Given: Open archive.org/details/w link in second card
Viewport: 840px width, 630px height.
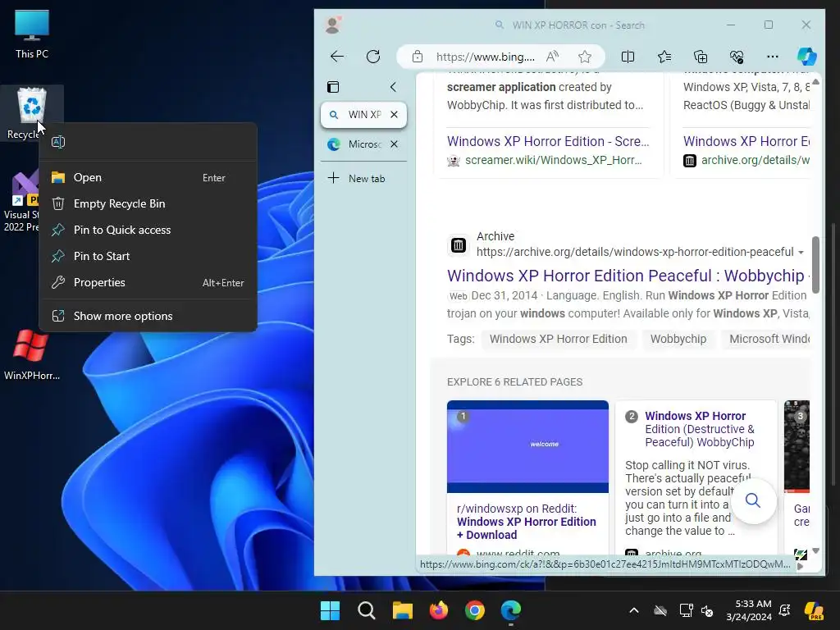Looking at the screenshot, I should (x=755, y=160).
